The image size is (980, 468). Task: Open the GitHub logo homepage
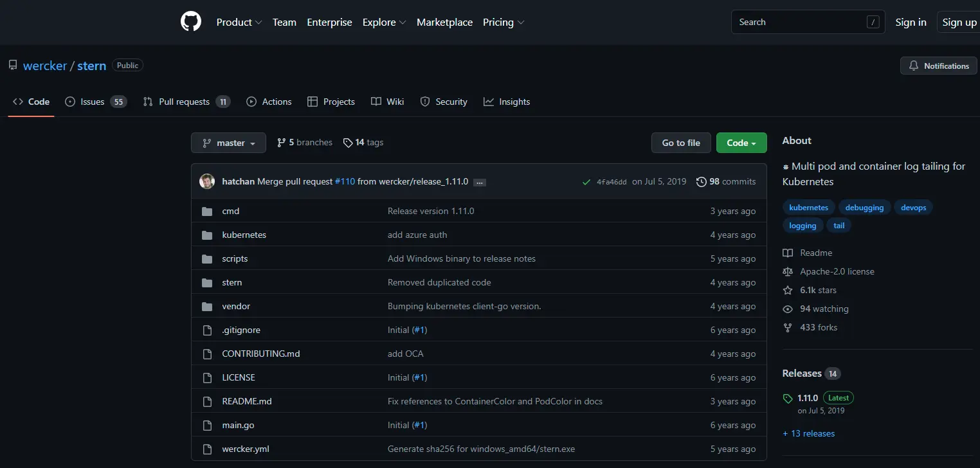[191, 22]
